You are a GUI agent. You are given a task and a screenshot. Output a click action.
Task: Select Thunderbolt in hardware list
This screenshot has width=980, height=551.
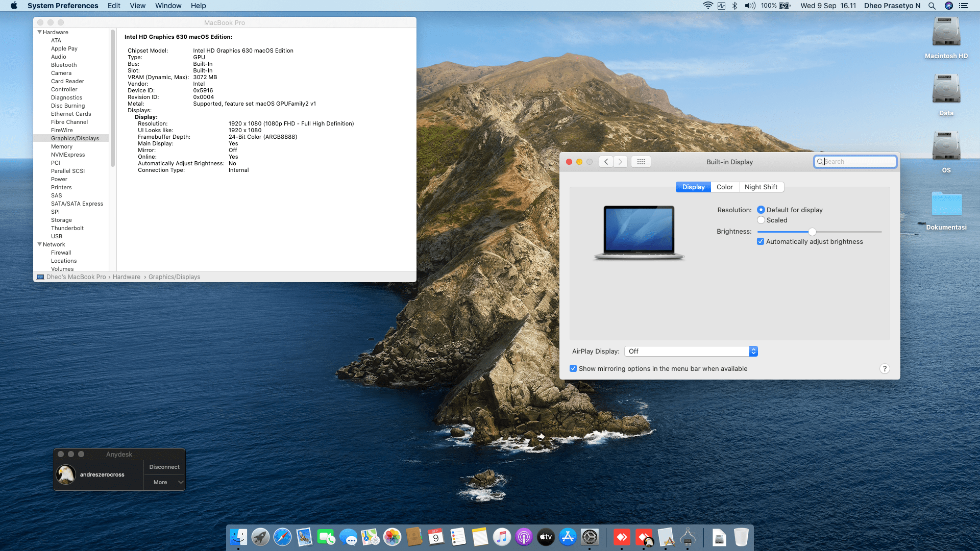(x=67, y=228)
